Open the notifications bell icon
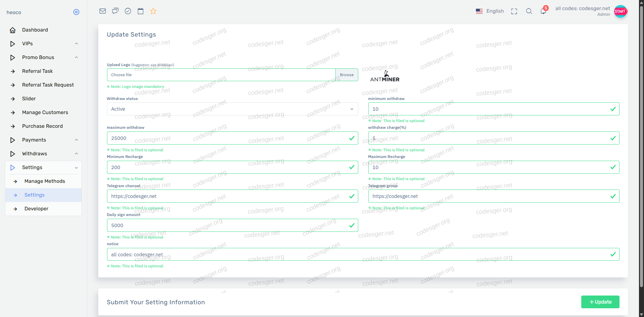644x317 pixels. tap(543, 11)
